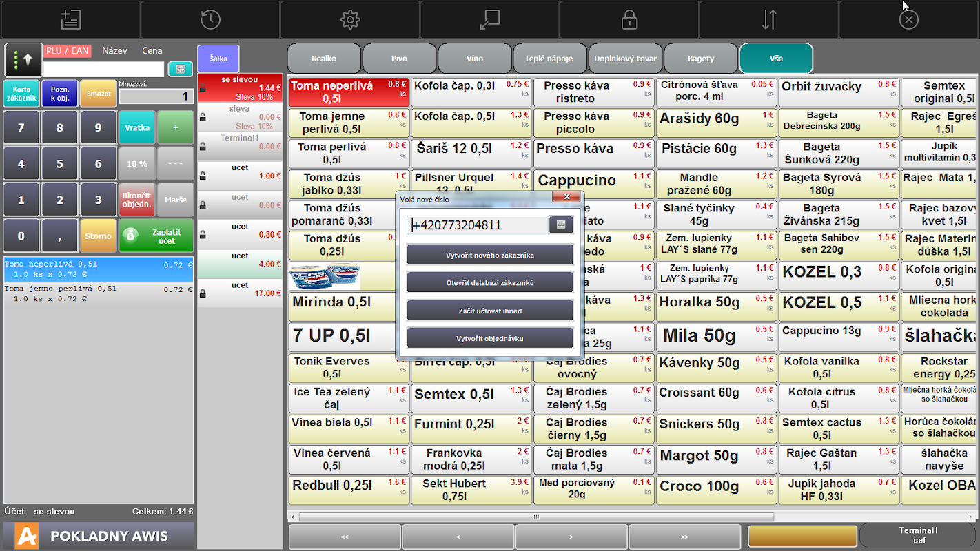The height and width of the screenshot is (551, 980).
Task: Switch search mode to PLU / EAN
Action: 68,50
